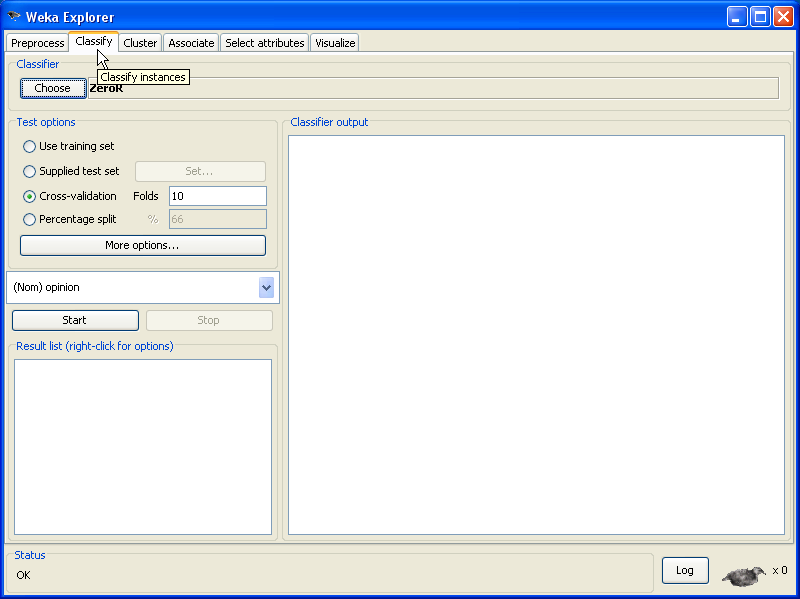Click the Weka Explorer title bar icon
Viewport: 800px width, 599px height.
[x=14, y=16]
